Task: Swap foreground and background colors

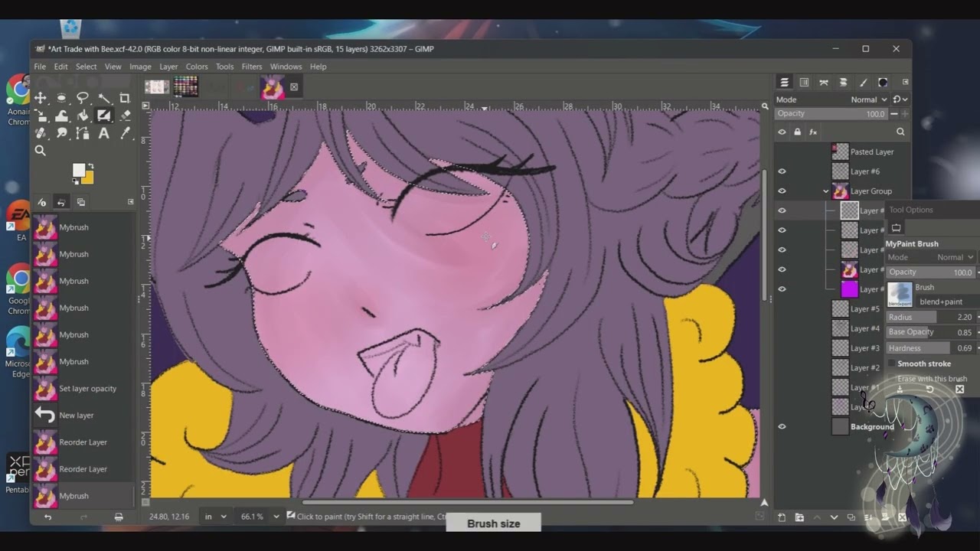Action: 91,165
